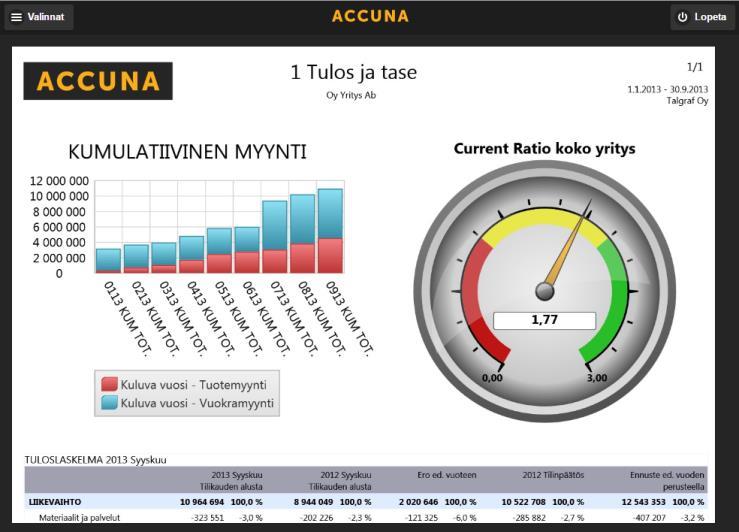Click the value '-121 325'
The image size is (739, 532).
pyautogui.click(x=422, y=518)
